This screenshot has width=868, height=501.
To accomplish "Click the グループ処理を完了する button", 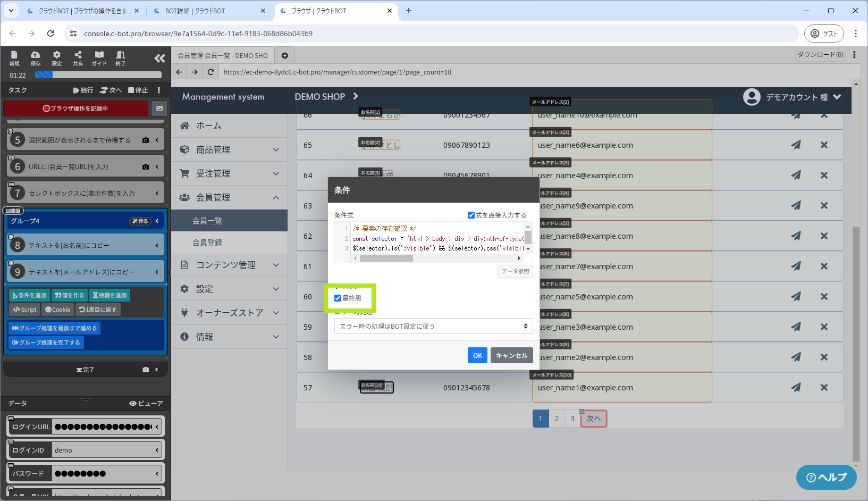I will pyautogui.click(x=46, y=343).
